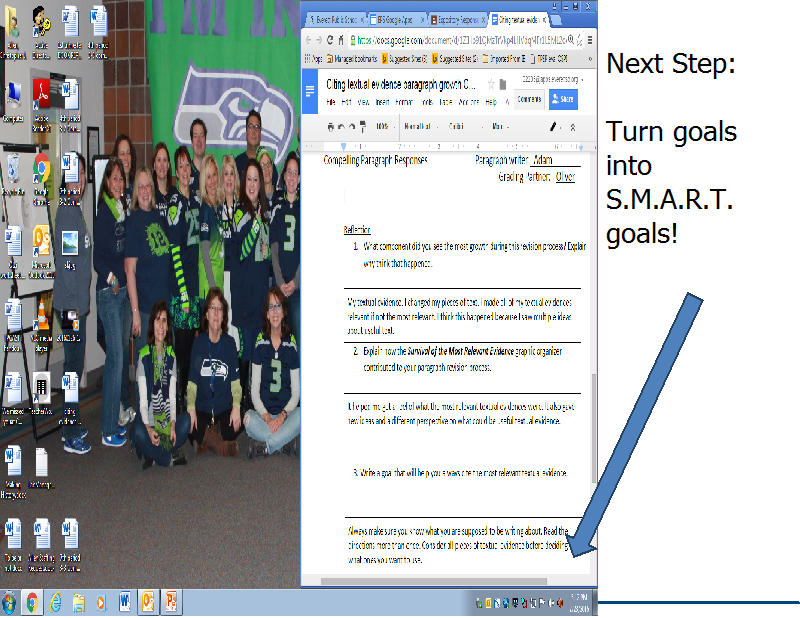This screenshot has width=800, height=618.
Task: Reload the page in Chrome
Action: (x=330, y=40)
